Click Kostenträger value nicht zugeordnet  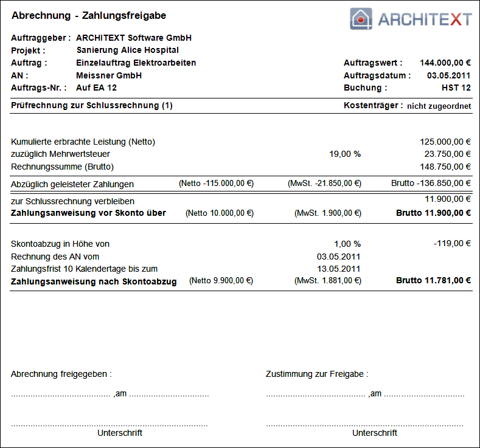[439, 106]
